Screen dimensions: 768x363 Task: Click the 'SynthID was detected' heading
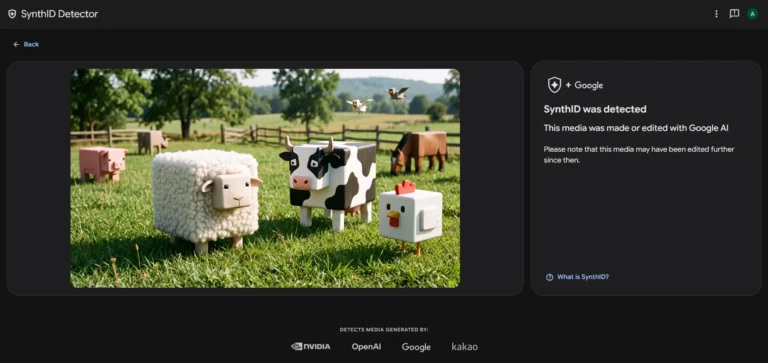pos(595,109)
